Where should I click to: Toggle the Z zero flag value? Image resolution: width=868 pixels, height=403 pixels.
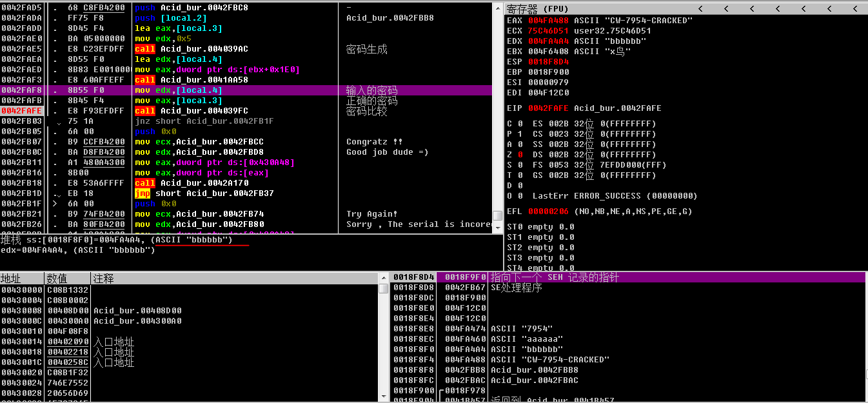click(x=520, y=155)
